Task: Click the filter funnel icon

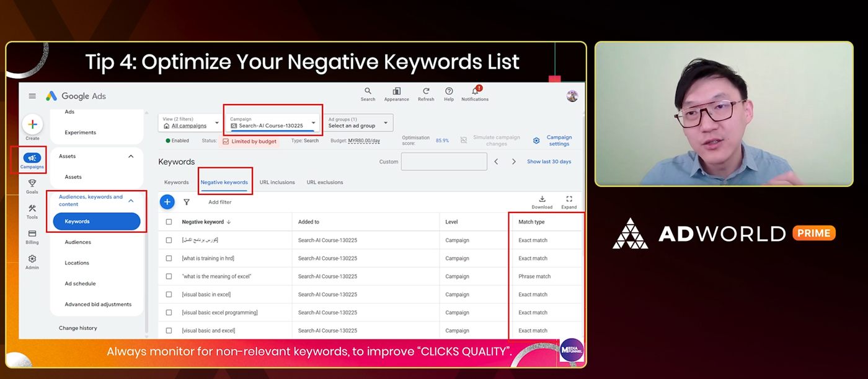Action: 186,202
